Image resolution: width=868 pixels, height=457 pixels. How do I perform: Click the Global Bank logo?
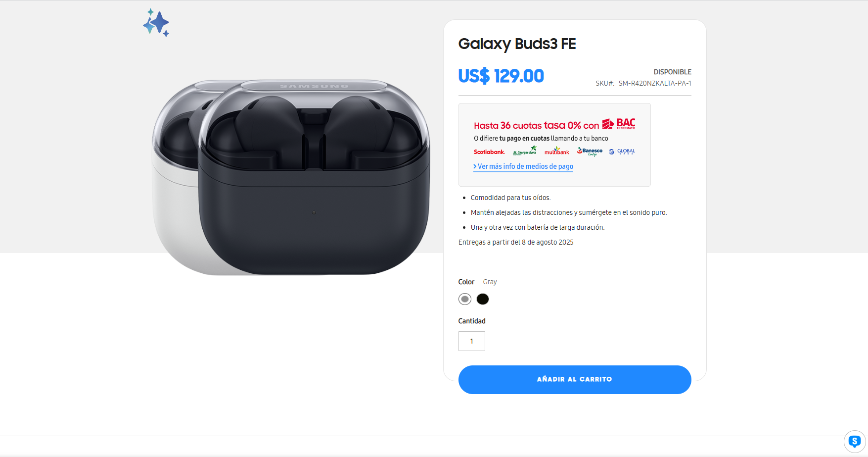[622, 152]
